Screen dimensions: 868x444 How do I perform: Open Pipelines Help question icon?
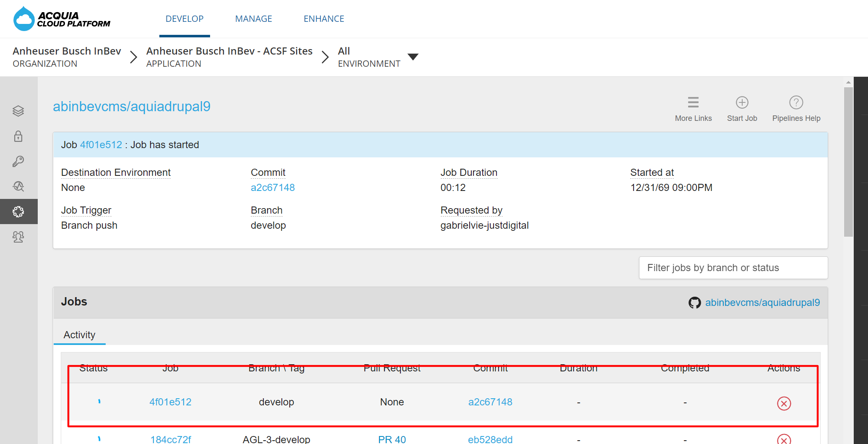click(x=796, y=102)
